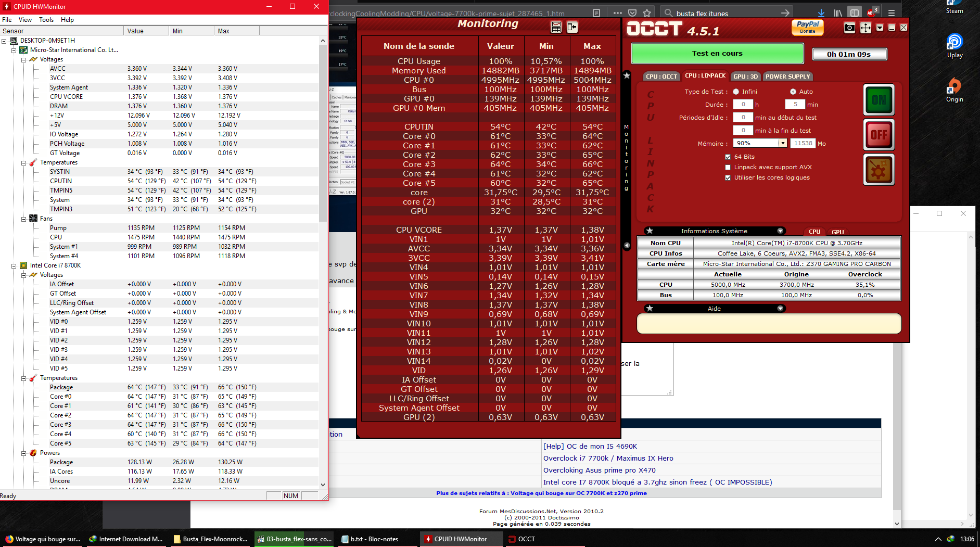
Task: Click the HWMonitor vertical scrollbar down arrow
Action: [323, 485]
